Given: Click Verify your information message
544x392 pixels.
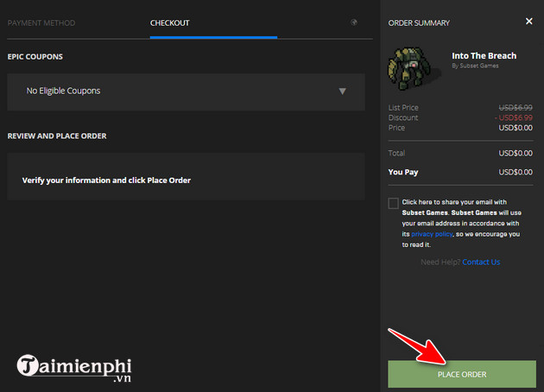Looking at the screenshot, I should click(106, 180).
